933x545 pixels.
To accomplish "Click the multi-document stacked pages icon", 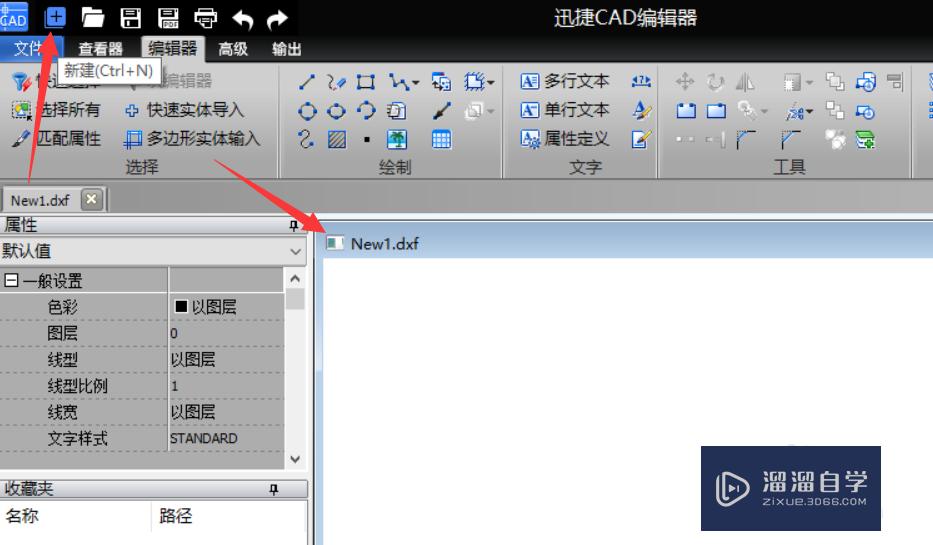I will (x=396, y=111).
